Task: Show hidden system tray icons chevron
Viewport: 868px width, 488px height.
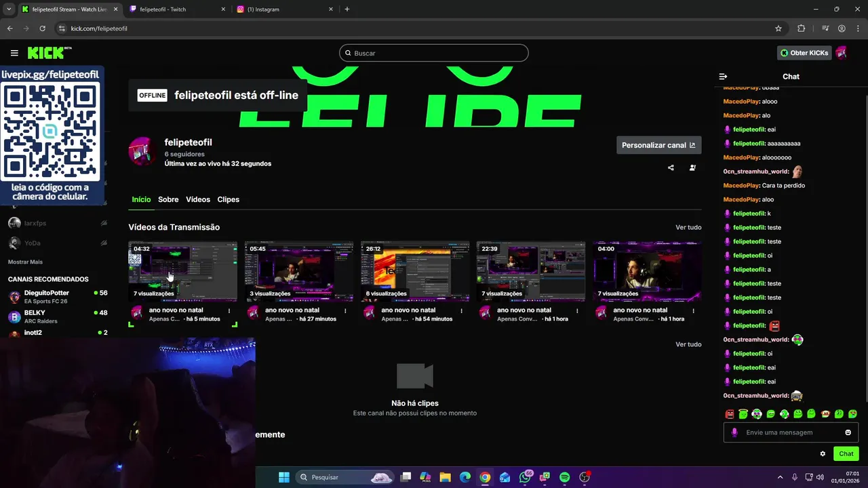Action: [x=780, y=477]
